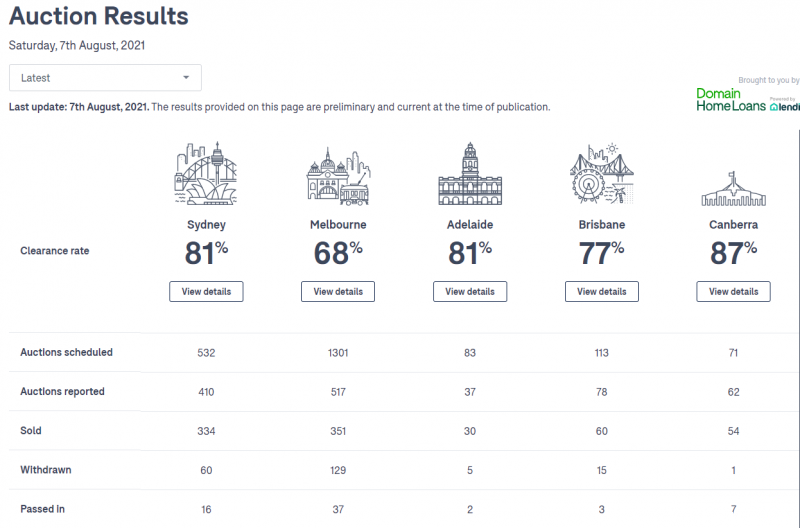This screenshot has width=800, height=528.
Task: Click the Sydney Opera House skyline icon
Action: click(206, 173)
